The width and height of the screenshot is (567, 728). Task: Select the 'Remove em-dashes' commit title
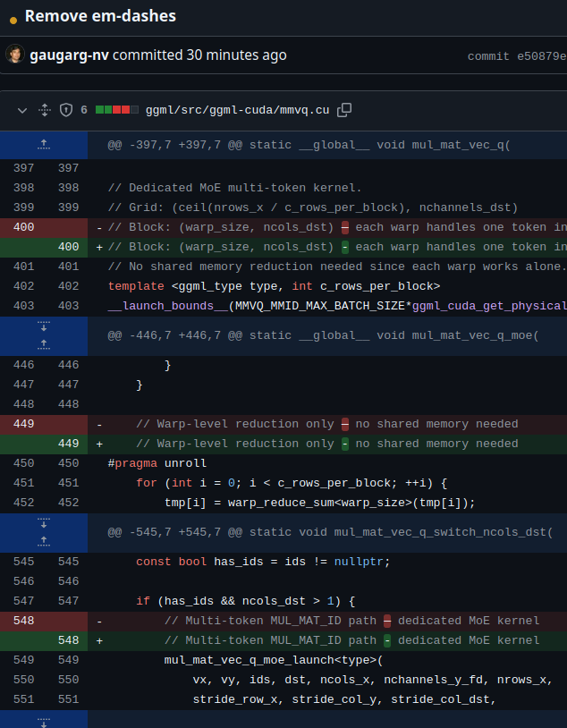100,16
